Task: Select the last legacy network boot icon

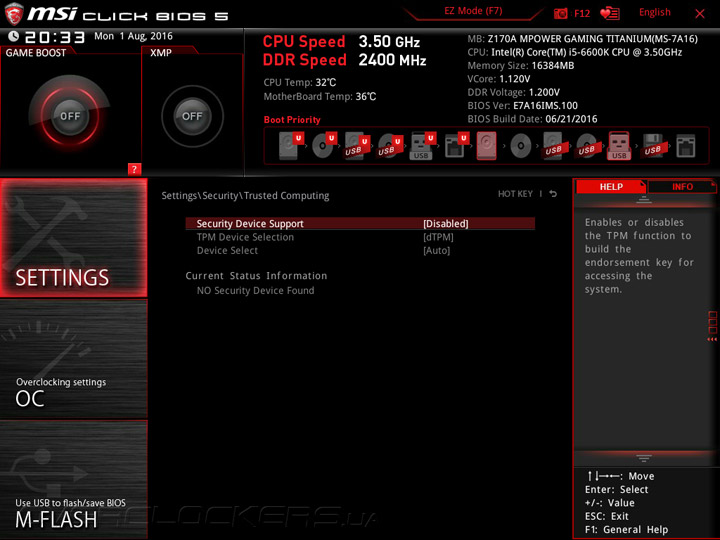Action: 686,146
